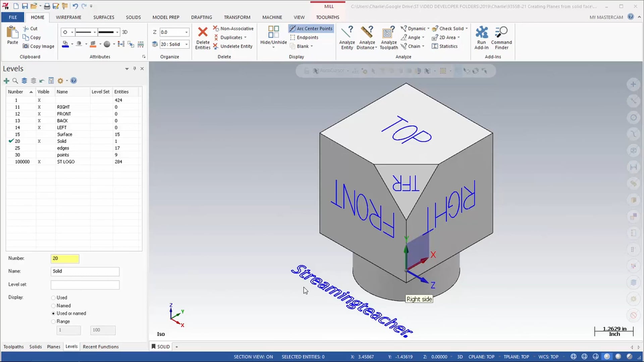The height and width of the screenshot is (362, 644).
Task: Open the Surfaces ribbon tab
Action: [x=104, y=17]
